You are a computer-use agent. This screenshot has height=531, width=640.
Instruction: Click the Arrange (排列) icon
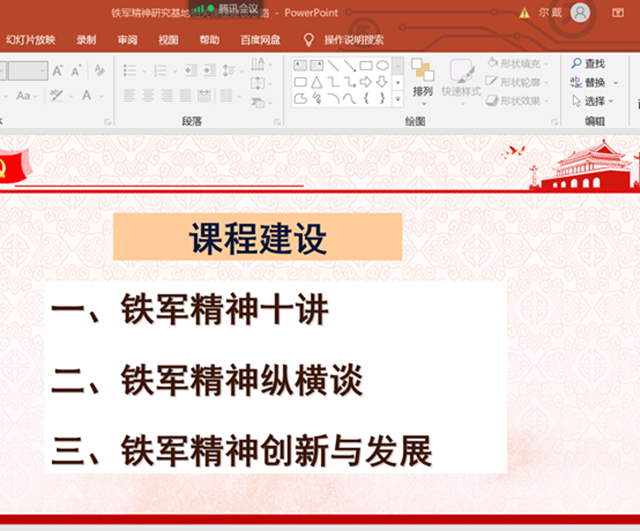(422, 77)
